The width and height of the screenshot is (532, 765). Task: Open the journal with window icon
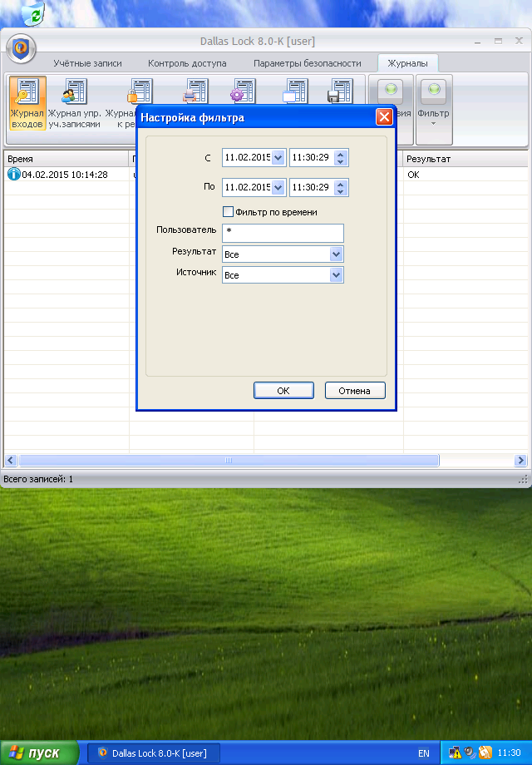click(x=295, y=91)
